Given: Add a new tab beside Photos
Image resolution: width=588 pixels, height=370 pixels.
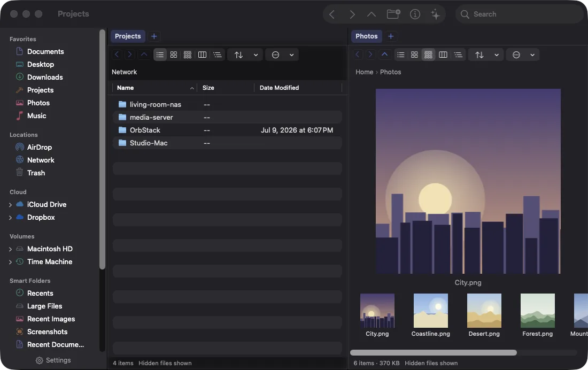Looking at the screenshot, I should click(391, 36).
